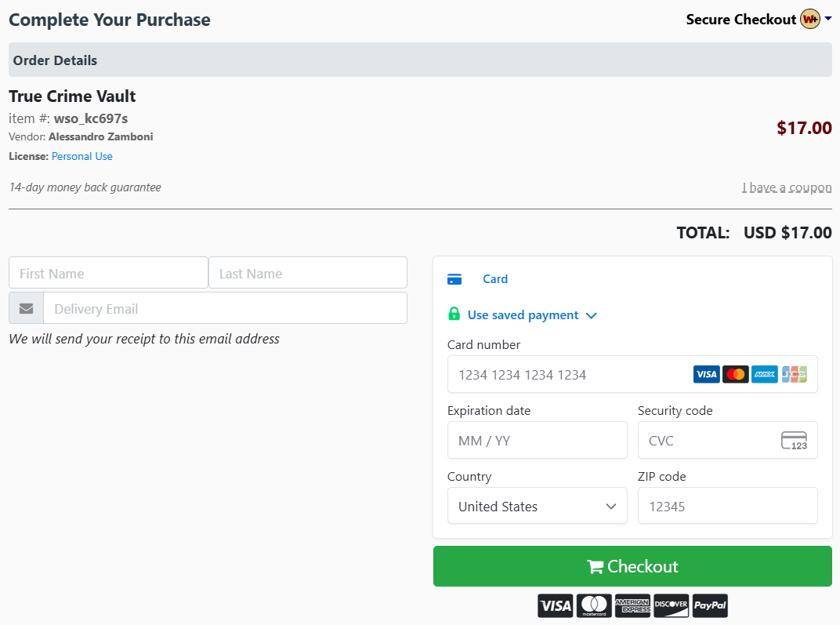Select the Card payment method tab
This screenshot has width=840, height=625.
[495, 278]
